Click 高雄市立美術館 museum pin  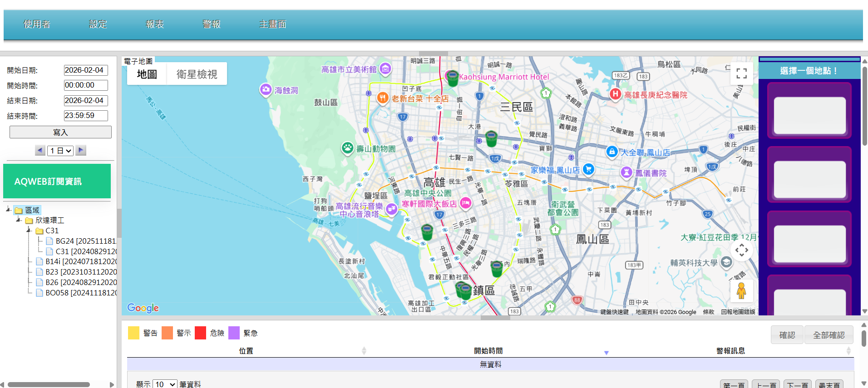point(385,69)
